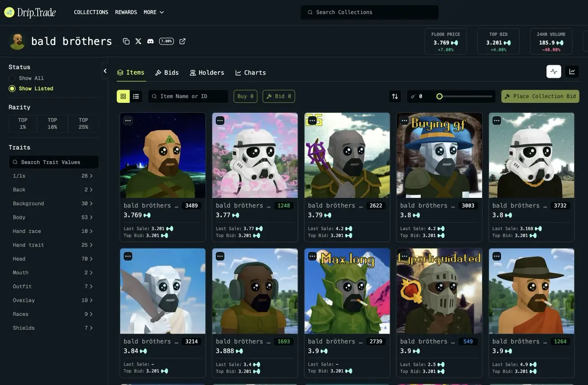
Task: Filter rarity by TOP 25%
Action: pyautogui.click(x=83, y=123)
